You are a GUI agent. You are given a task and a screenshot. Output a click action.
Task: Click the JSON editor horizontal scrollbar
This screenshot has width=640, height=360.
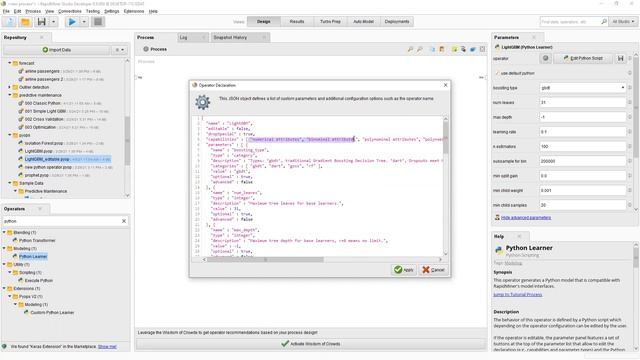(x=265, y=260)
